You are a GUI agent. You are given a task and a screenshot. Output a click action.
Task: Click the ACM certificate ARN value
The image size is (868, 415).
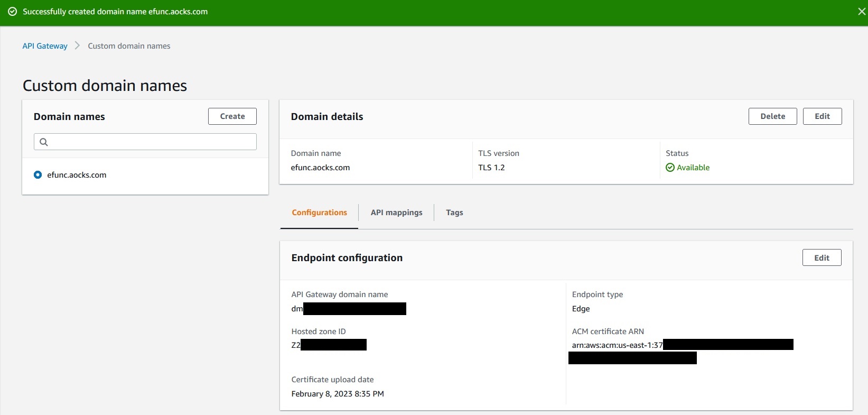[682, 352]
